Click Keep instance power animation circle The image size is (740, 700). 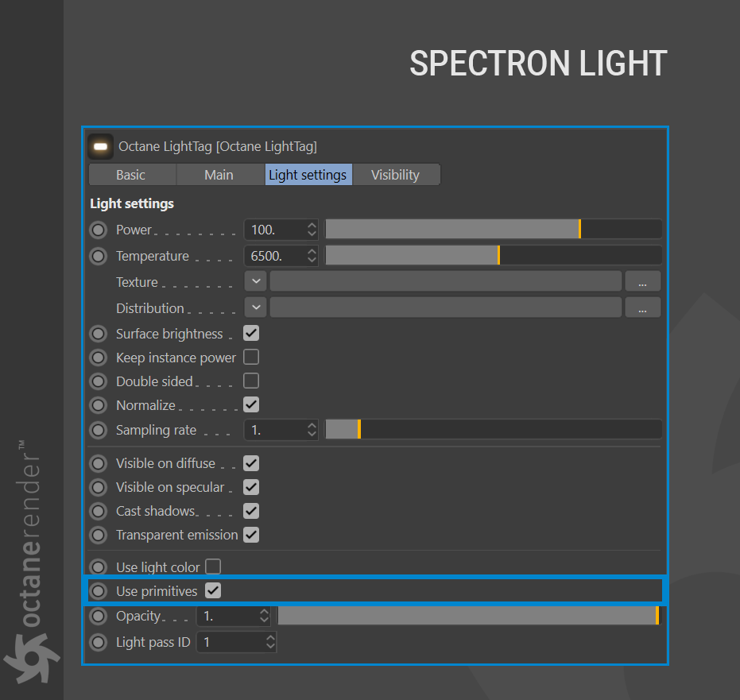click(99, 358)
